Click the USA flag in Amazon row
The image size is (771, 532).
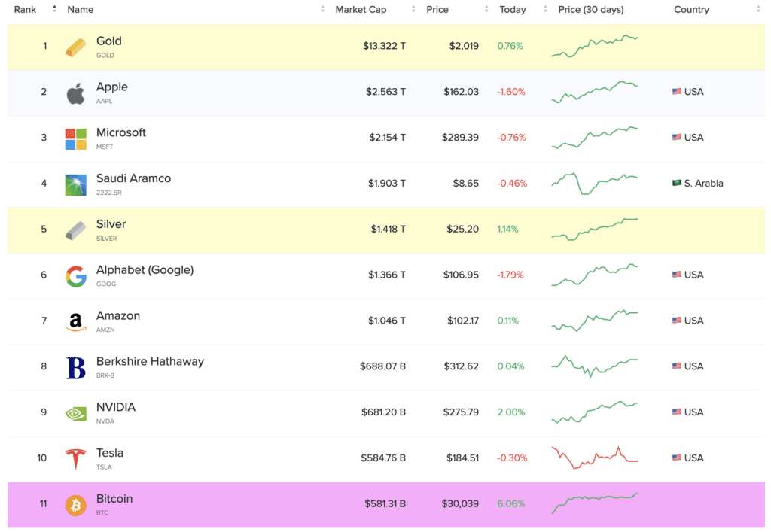coord(677,321)
